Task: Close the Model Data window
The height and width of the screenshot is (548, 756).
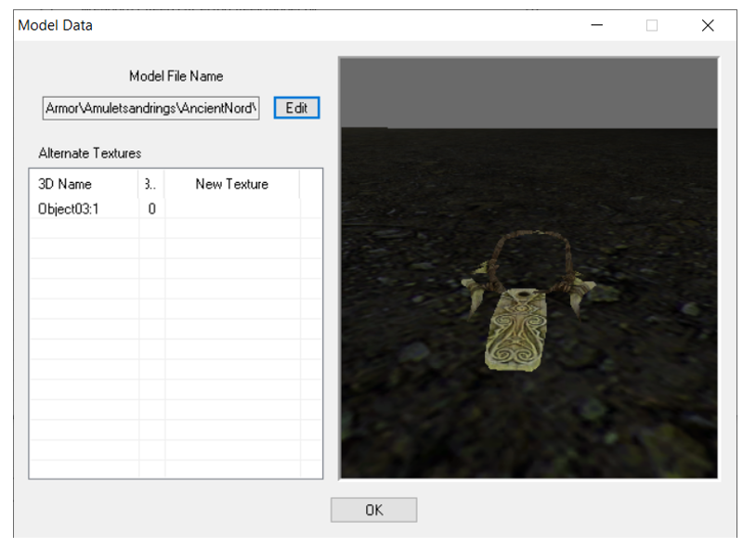Action: pos(708,26)
